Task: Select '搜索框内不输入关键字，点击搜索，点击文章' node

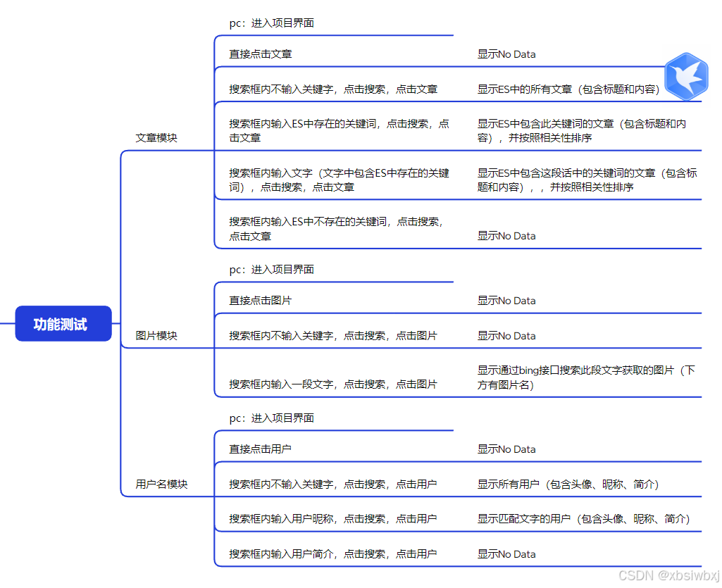Action: (x=333, y=89)
